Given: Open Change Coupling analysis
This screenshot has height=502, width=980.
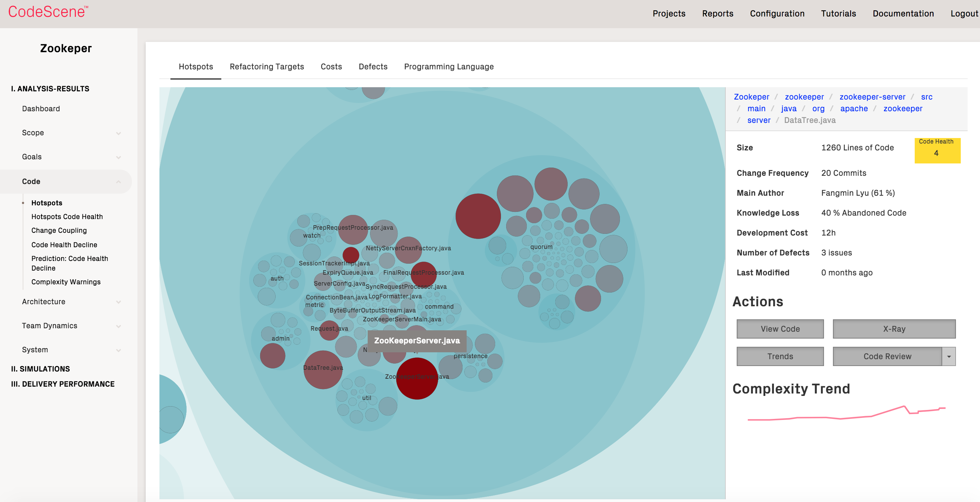Looking at the screenshot, I should [x=59, y=230].
